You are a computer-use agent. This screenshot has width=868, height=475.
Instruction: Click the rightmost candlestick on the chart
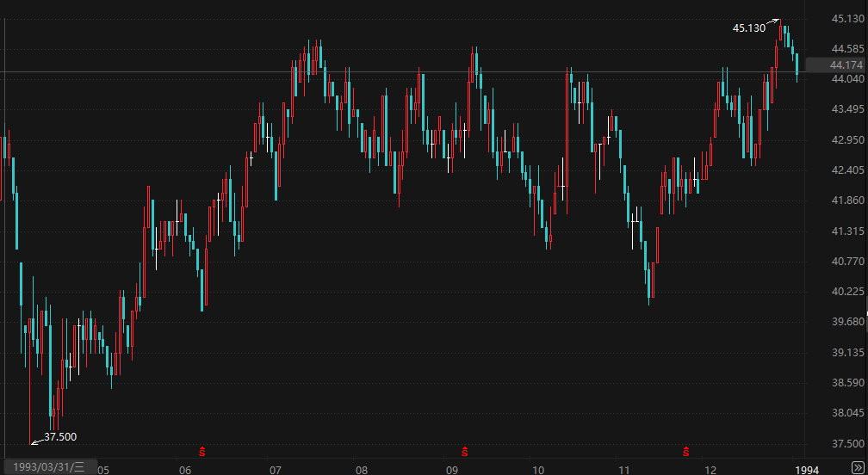click(x=797, y=65)
